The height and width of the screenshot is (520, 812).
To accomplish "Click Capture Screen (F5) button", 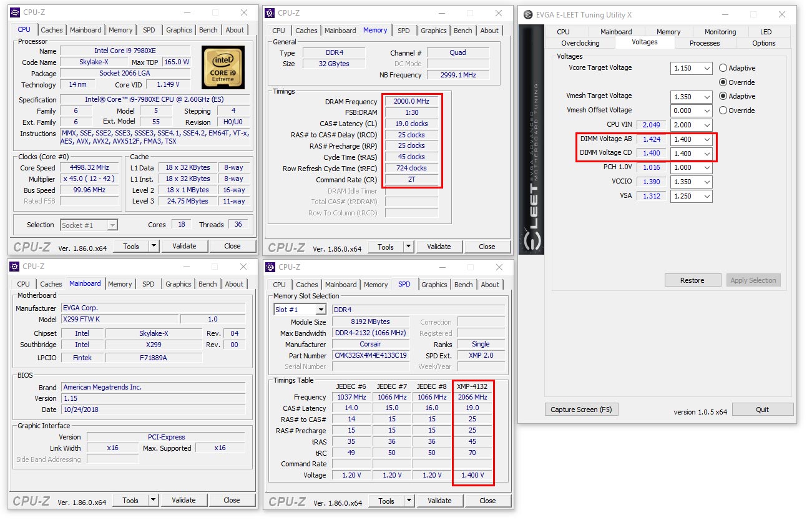I will pos(580,410).
